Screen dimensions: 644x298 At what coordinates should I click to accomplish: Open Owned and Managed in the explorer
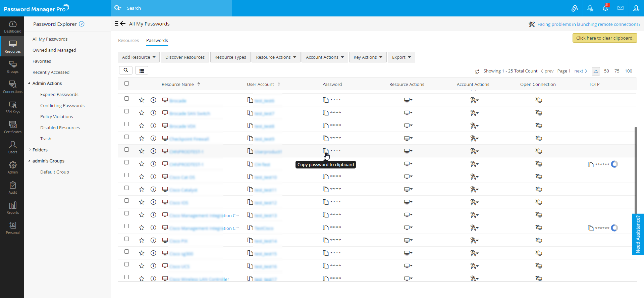tap(54, 50)
